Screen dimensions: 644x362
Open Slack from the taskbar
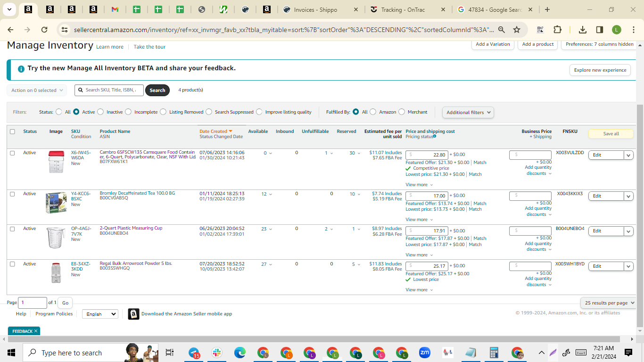[217, 353]
